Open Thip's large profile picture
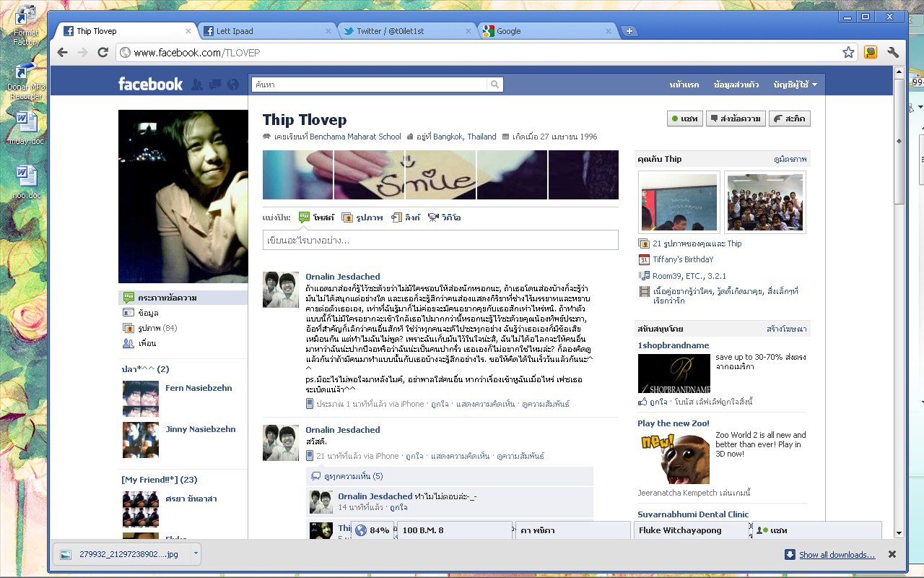 (183, 197)
